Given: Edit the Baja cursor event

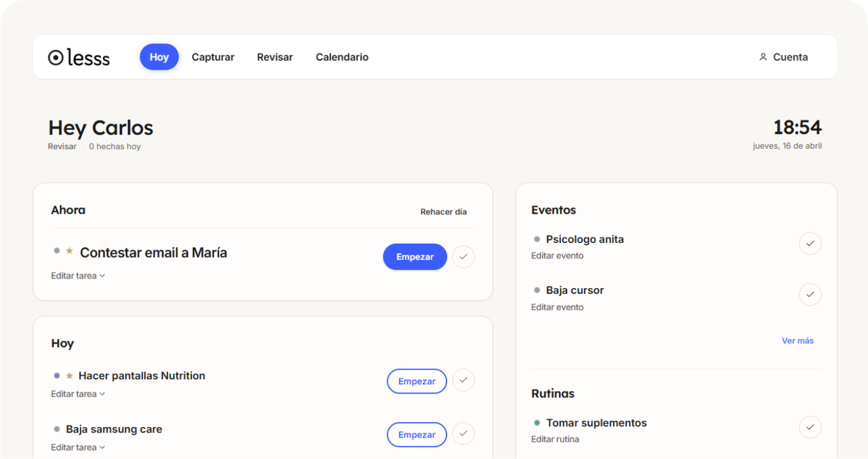Looking at the screenshot, I should click(557, 307).
